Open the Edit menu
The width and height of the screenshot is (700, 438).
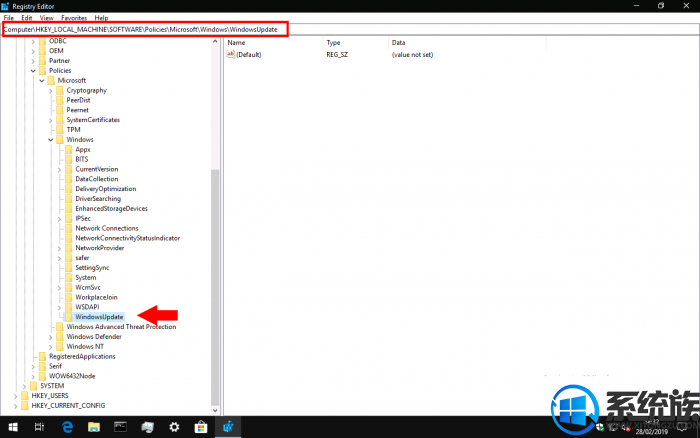pyautogui.click(x=27, y=18)
